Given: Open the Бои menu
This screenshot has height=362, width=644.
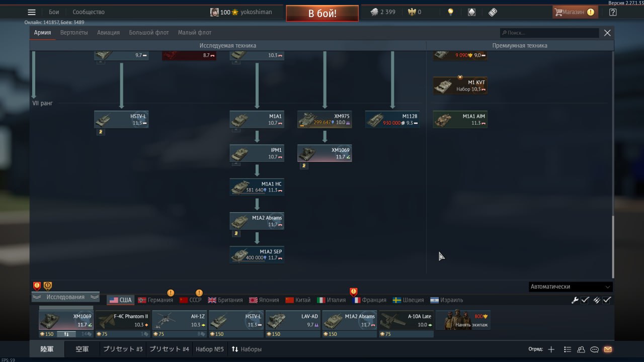Looking at the screenshot, I should click(x=54, y=12).
